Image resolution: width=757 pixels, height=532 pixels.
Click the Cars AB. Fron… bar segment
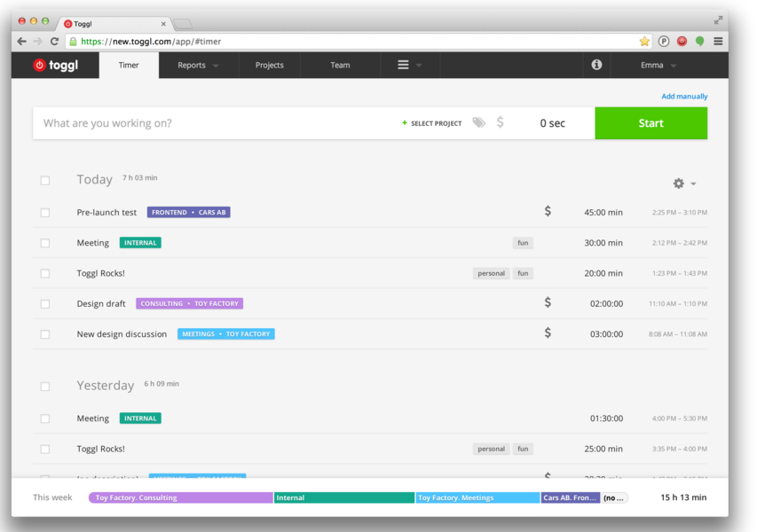tap(570, 497)
